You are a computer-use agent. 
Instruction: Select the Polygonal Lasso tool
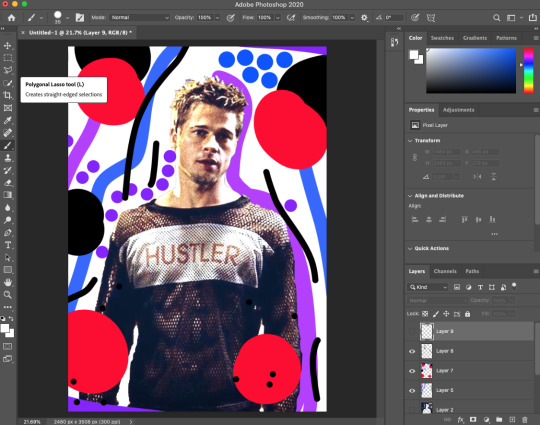click(x=8, y=70)
